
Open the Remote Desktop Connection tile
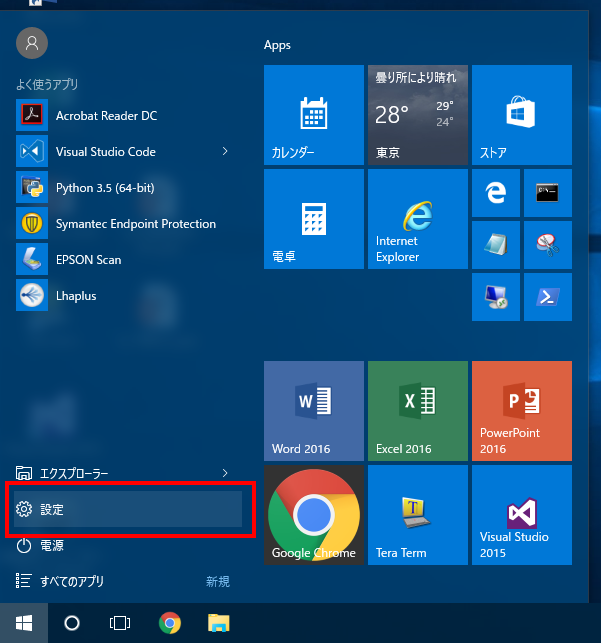coord(496,297)
